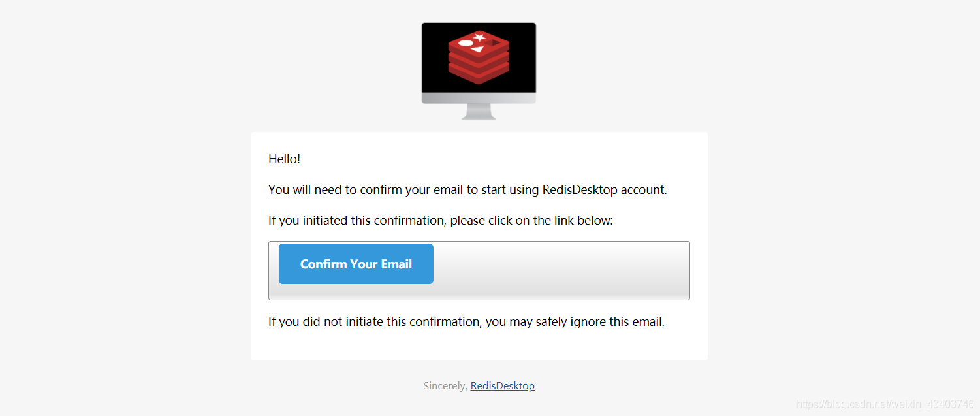Click the blog.csdn.net watermark URL

coord(887,404)
